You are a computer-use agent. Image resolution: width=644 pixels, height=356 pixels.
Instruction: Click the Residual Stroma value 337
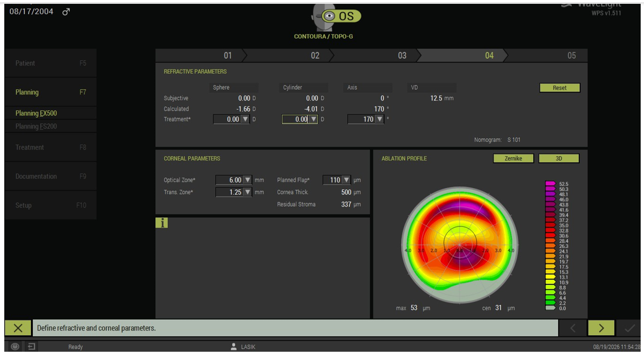[x=346, y=204]
